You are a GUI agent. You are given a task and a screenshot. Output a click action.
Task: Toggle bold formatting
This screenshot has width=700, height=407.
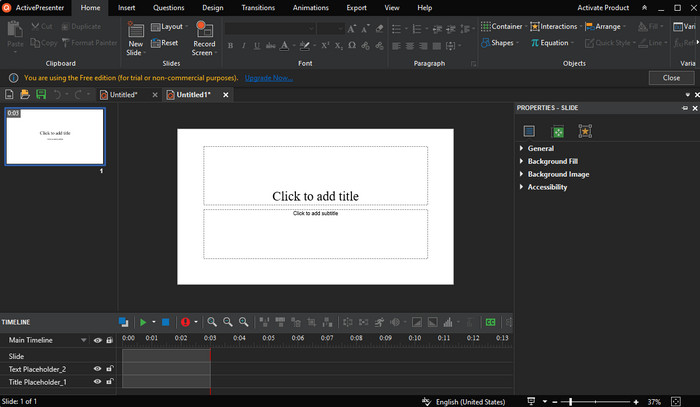[230, 46]
